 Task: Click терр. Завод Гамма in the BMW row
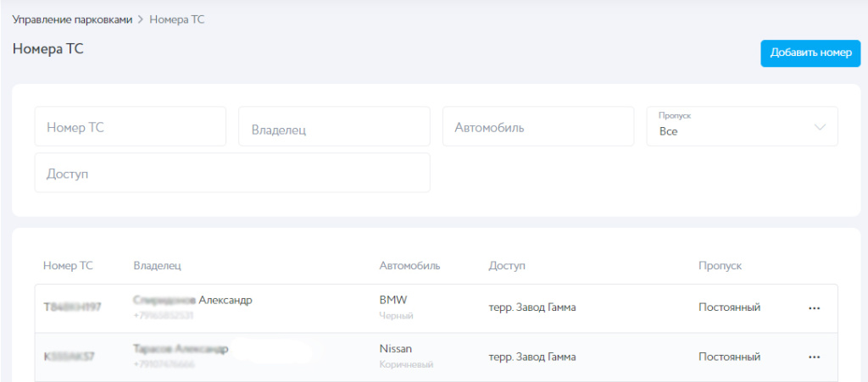[x=532, y=307]
